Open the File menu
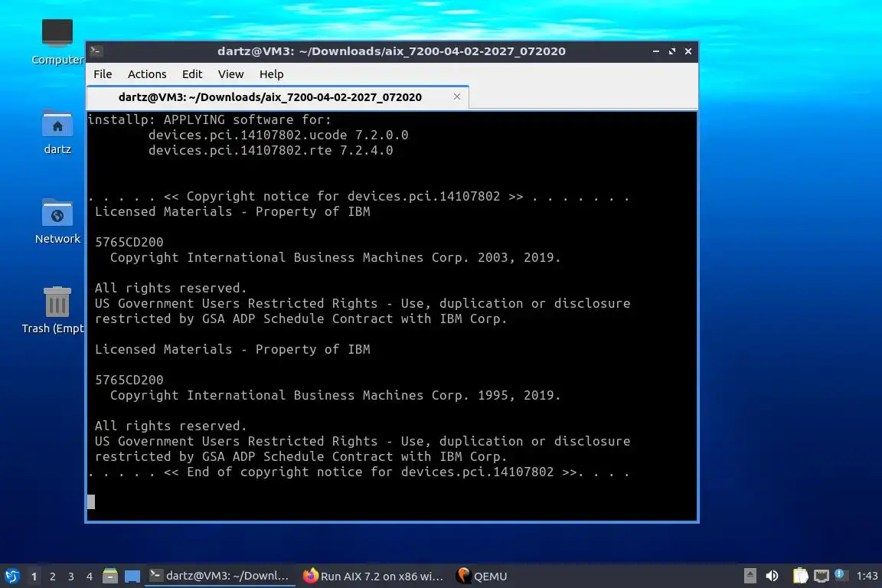The height and width of the screenshot is (588, 882). click(103, 74)
